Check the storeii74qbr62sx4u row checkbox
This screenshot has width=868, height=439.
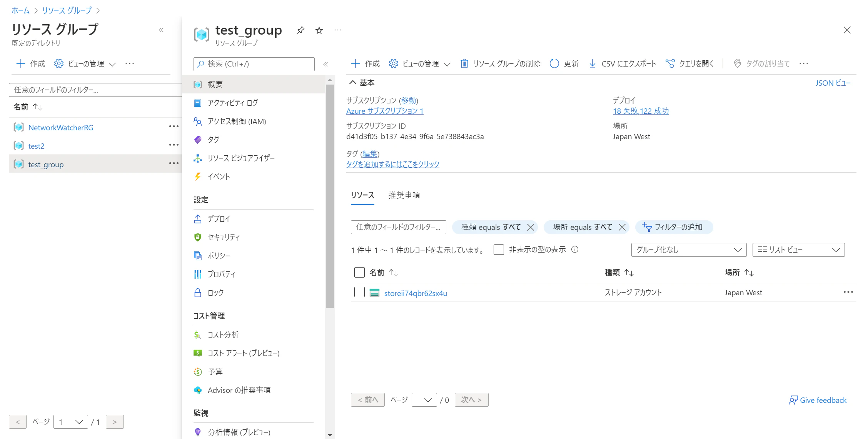pyautogui.click(x=359, y=292)
